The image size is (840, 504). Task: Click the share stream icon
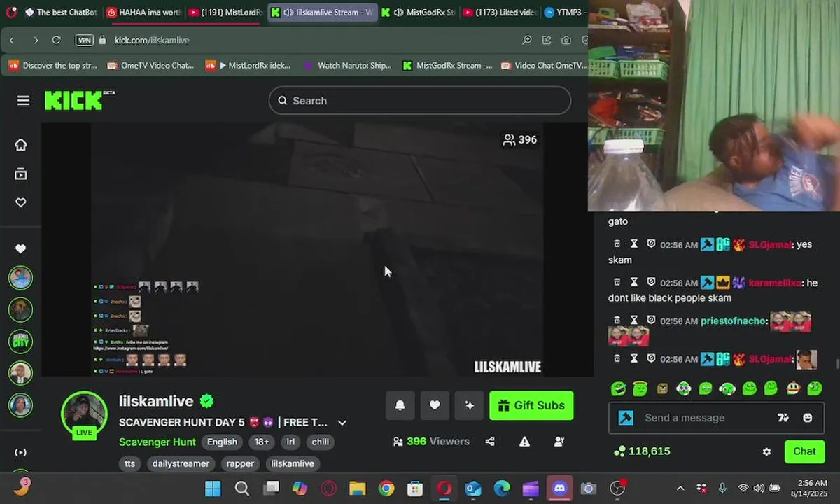click(490, 442)
